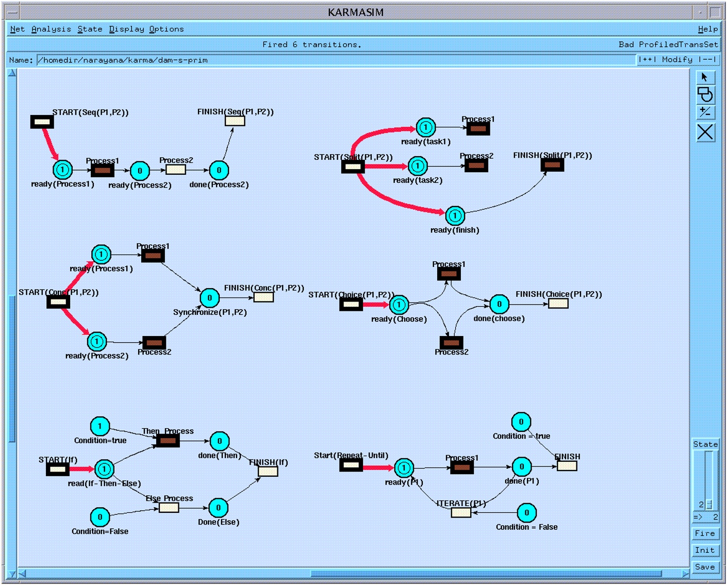
Task: Select the FINISH(Seq(P1,P2)) transition box
Action: pos(235,121)
